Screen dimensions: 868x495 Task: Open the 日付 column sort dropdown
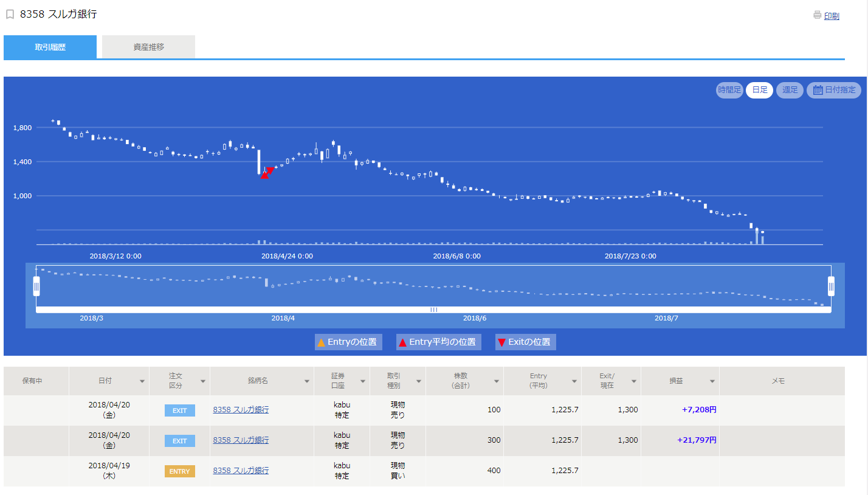142,381
